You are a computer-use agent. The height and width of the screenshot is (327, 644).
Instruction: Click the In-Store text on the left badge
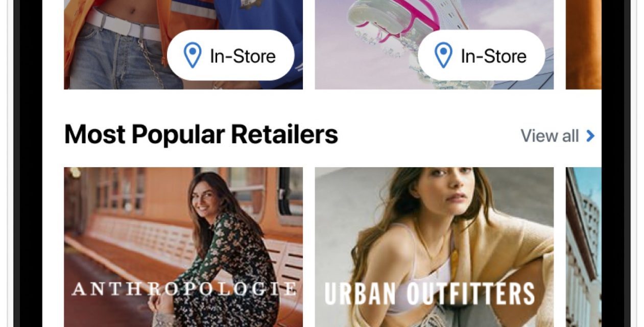(x=243, y=56)
